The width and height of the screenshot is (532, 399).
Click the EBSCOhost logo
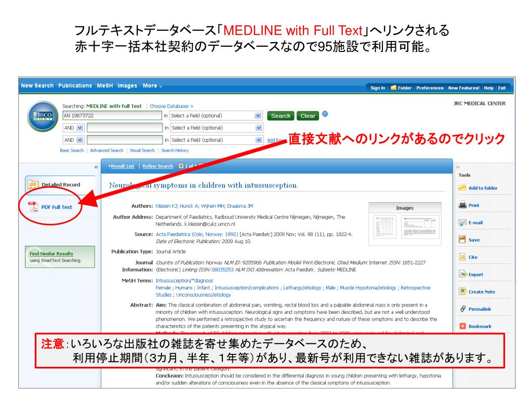click(43, 116)
